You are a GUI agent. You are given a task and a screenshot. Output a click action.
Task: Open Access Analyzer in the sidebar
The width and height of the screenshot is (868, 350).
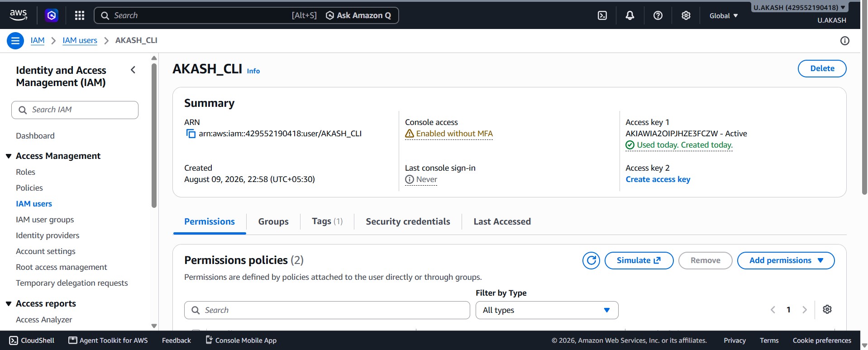(x=44, y=320)
